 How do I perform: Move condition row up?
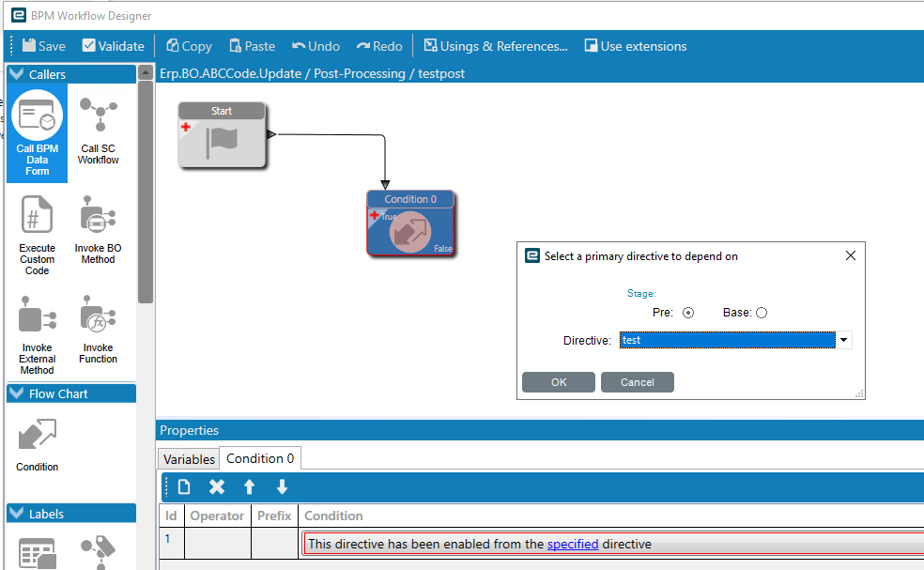pos(249,486)
